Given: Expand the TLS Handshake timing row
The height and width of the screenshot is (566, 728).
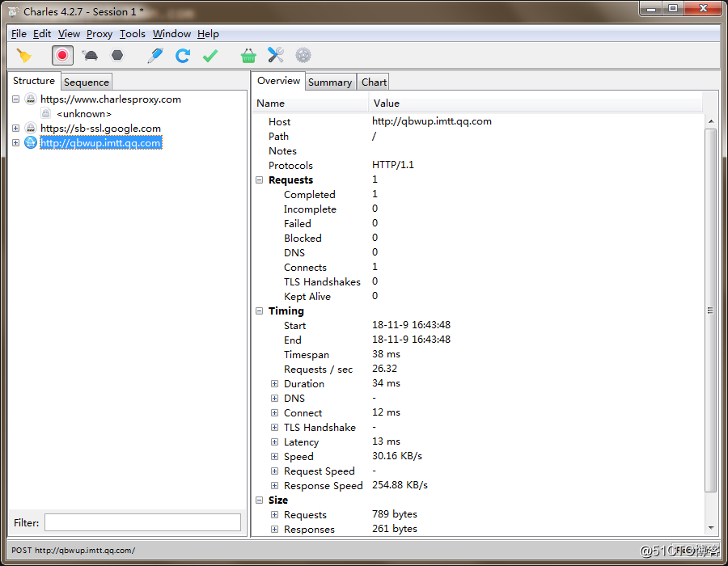Looking at the screenshot, I should tap(274, 427).
